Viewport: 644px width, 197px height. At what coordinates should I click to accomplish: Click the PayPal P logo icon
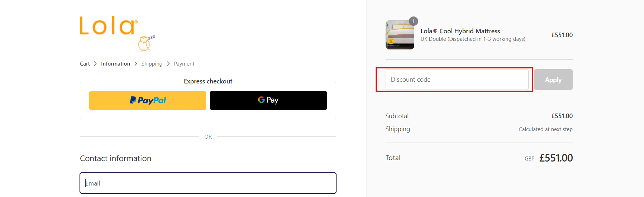pyautogui.click(x=133, y=100)
